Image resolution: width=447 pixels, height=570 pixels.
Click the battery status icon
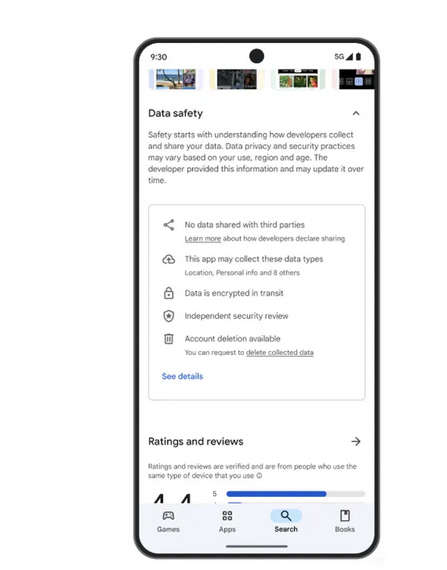coord(358,57)
